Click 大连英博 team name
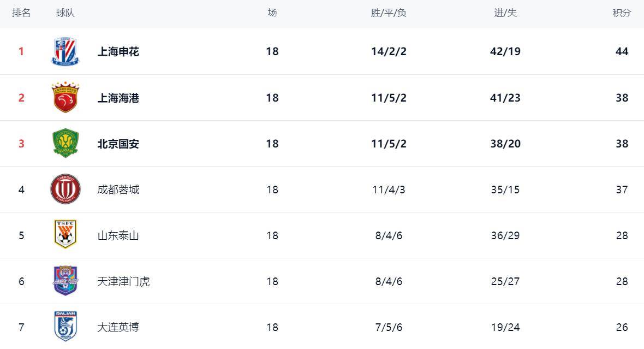644x349 pixels. 118,327
